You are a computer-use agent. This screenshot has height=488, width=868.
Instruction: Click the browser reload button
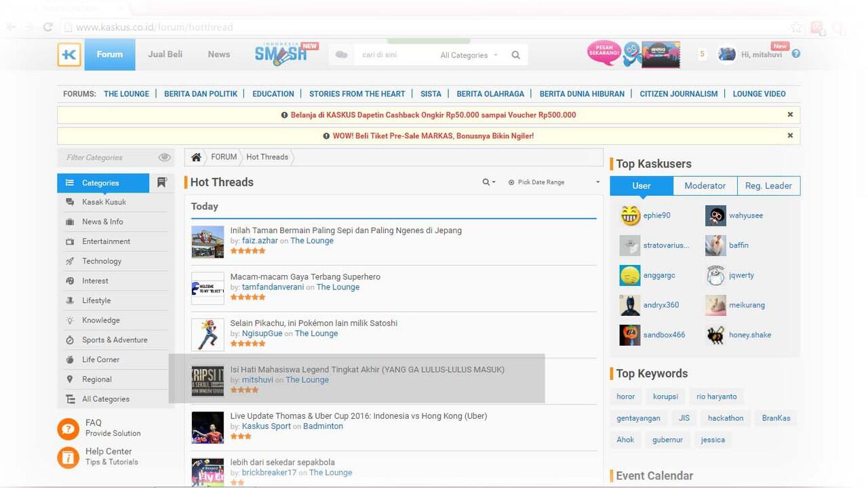[47, 27]
